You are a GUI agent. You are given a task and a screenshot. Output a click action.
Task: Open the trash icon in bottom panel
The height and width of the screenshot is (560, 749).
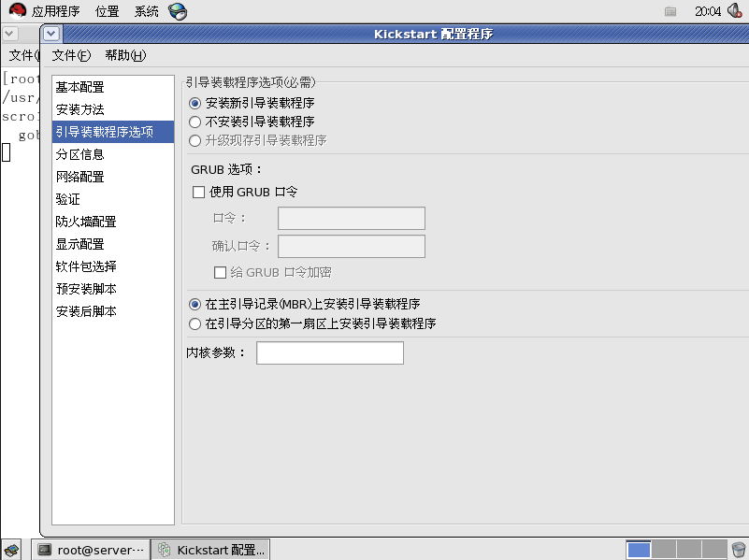738,549
